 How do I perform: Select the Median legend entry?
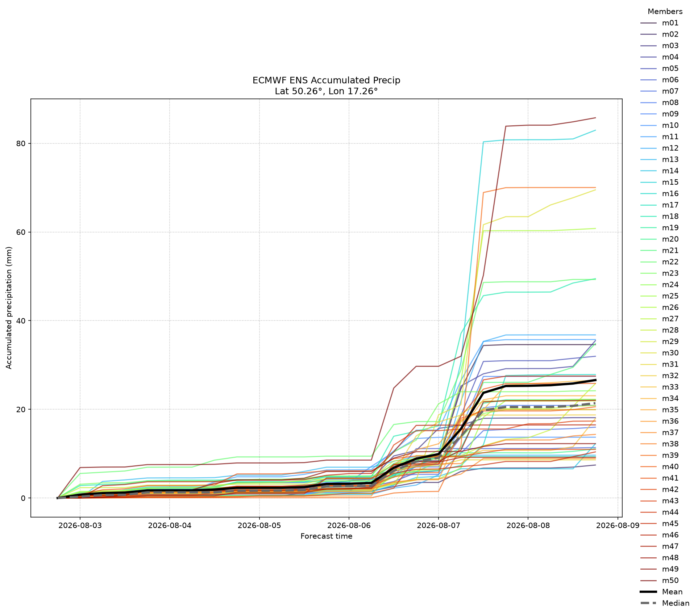[x=665, y=603]
